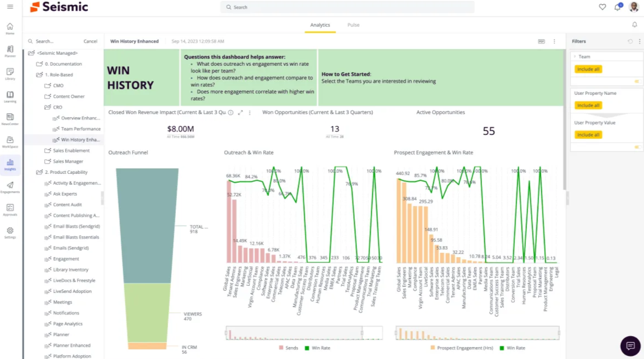Expand the Content Owner folder
Screen dimensions: 644x359
pyautogui.click(x=47, y=97)
